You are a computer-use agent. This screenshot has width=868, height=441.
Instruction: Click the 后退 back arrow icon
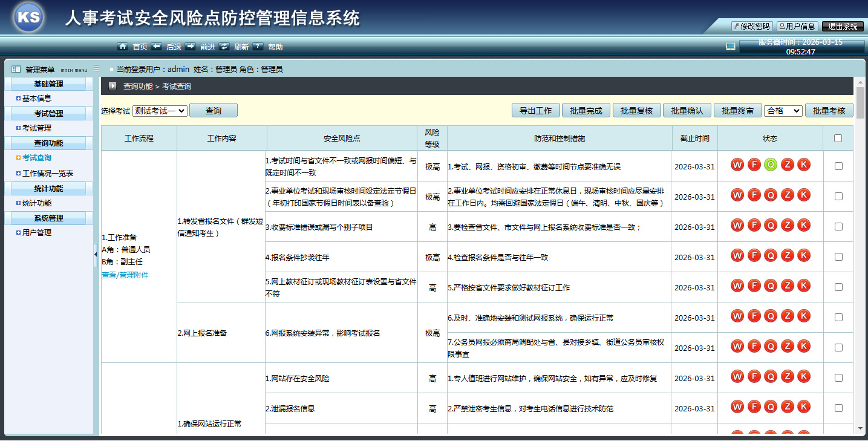point(156,47)
